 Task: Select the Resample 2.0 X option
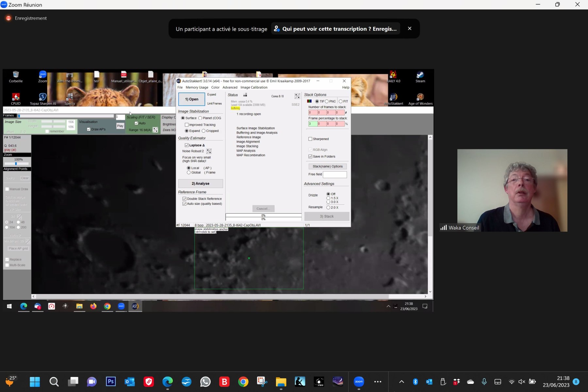[328, 207]
